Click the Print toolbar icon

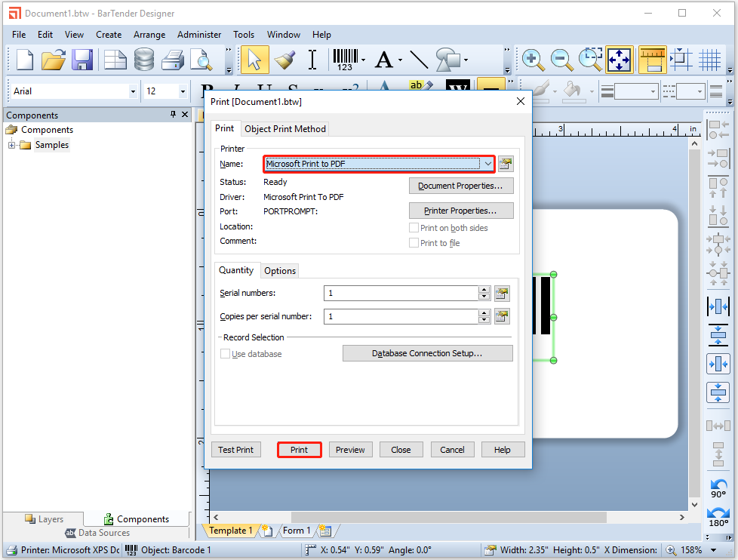[x=174, y=60]
